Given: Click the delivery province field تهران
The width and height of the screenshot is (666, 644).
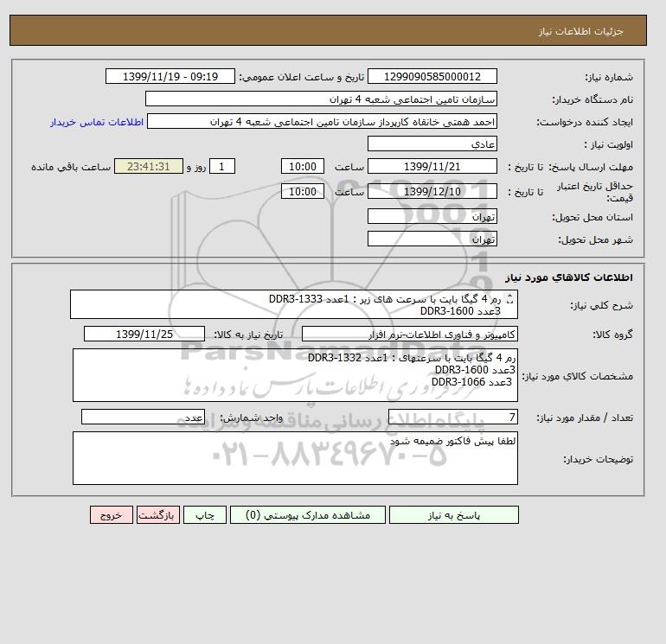Looking at the screenshot, I should pos(432,216).
